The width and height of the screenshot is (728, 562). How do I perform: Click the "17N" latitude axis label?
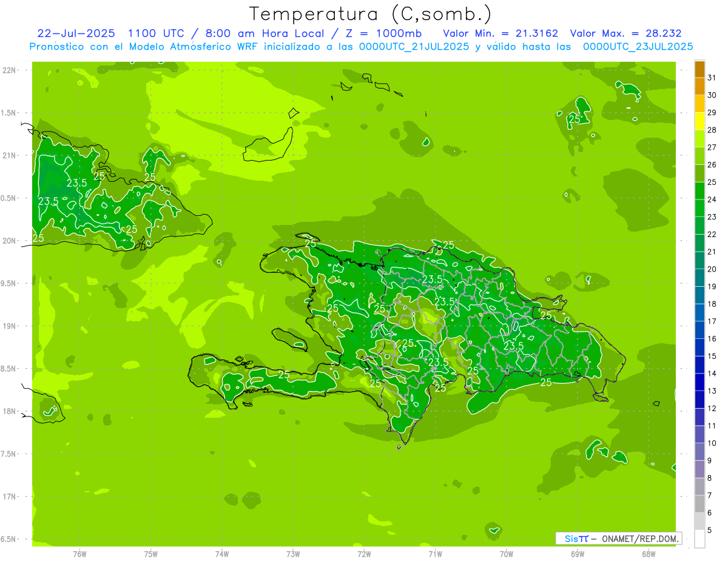[x=10, y=497]
